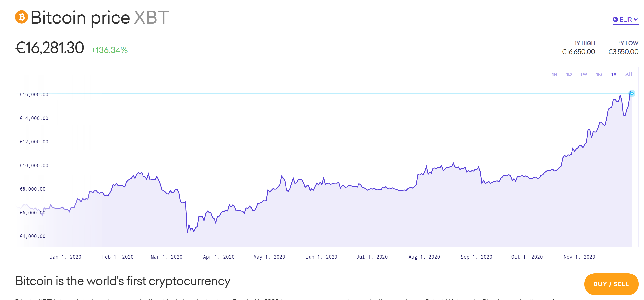This screenshot has height=300, width=644.
Task: Click the current price marker dot on chart
Action: coord(632,93)
